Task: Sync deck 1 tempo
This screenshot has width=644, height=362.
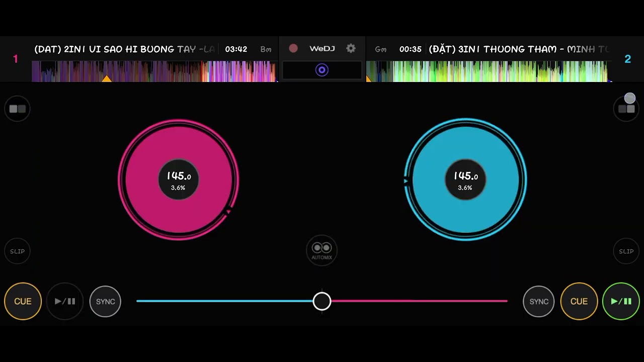Action: (x=105, y=301)
